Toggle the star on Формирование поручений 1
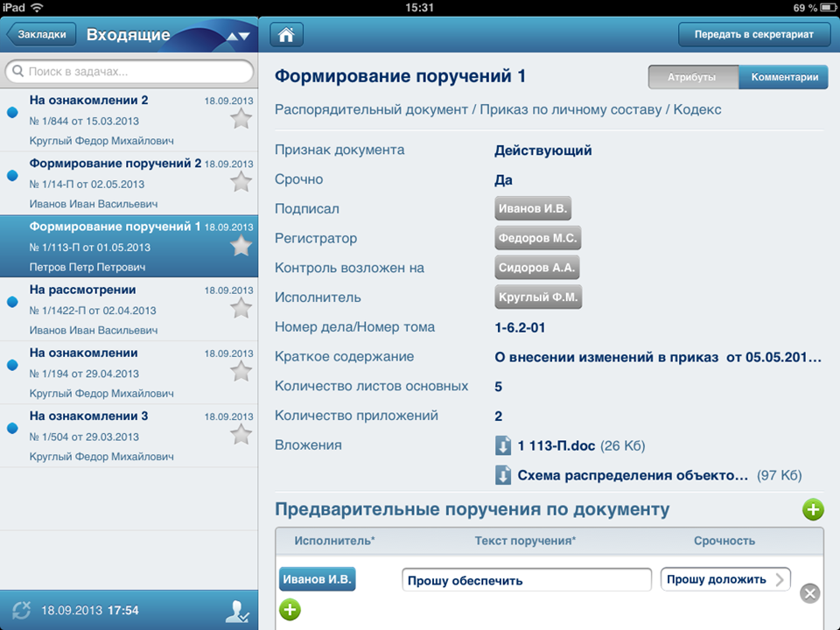840x630 pixels. click(241, 245)
